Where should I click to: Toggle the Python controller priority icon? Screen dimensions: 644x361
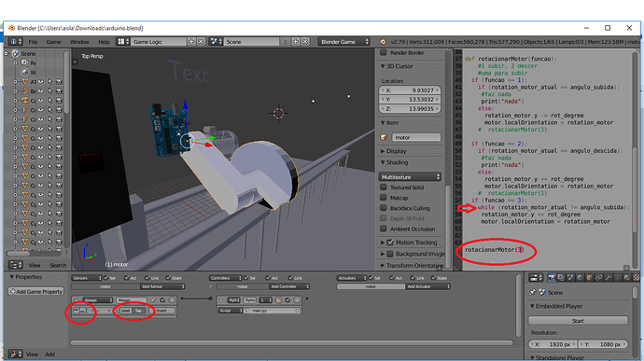click(279, 300)
